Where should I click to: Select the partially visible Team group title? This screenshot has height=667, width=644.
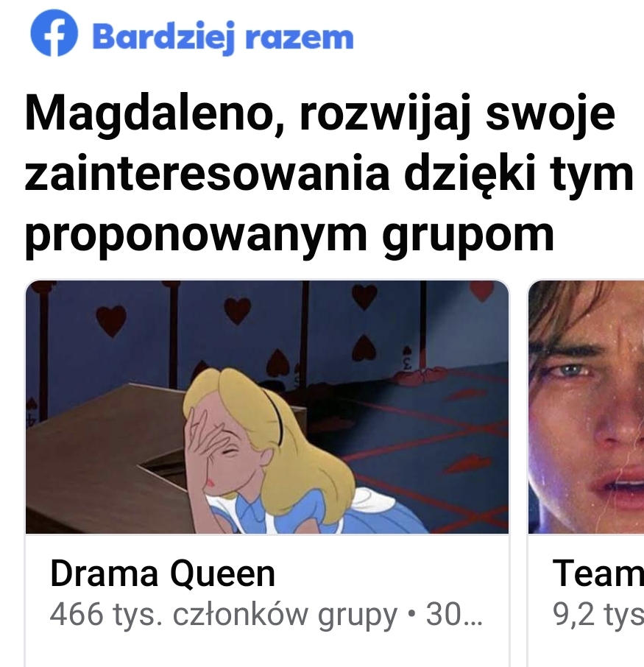[598, 574]
